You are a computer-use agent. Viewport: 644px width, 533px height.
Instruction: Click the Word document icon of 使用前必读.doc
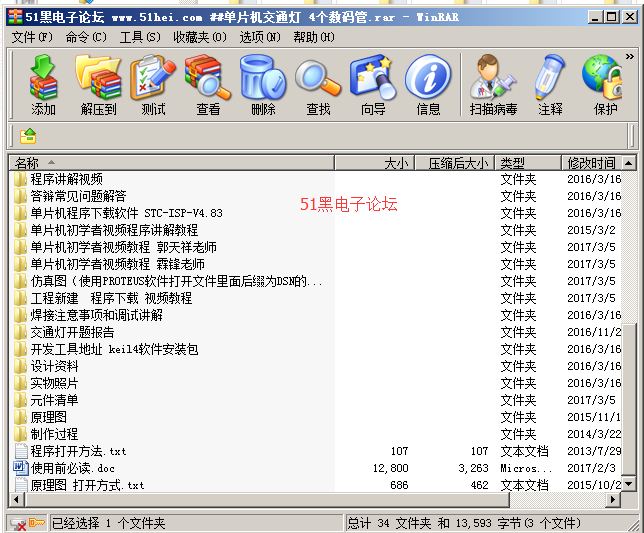[x=20, y=468]
